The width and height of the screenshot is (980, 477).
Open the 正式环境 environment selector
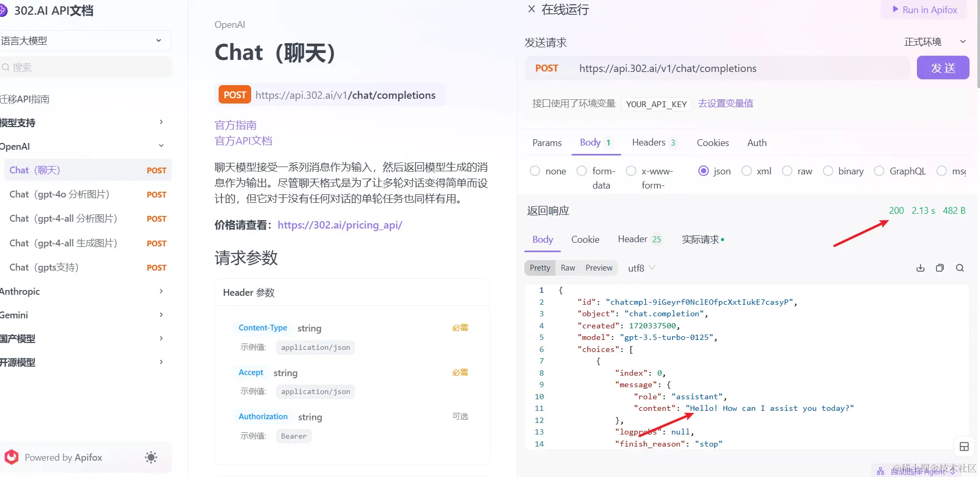(935, 42)
